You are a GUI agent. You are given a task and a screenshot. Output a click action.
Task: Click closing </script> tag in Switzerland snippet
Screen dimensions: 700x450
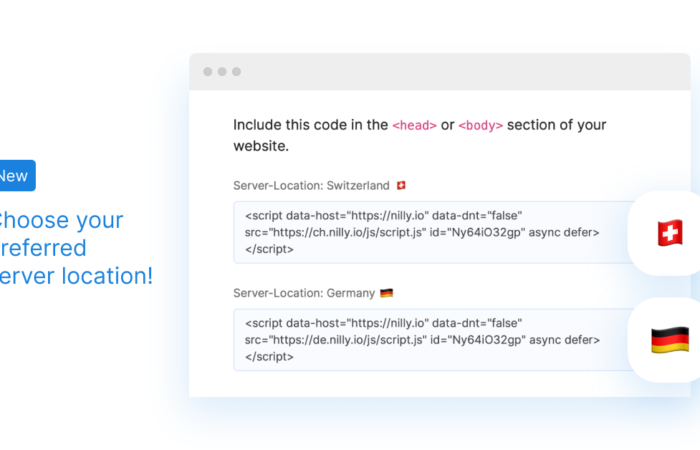click(x=269, y=249)
